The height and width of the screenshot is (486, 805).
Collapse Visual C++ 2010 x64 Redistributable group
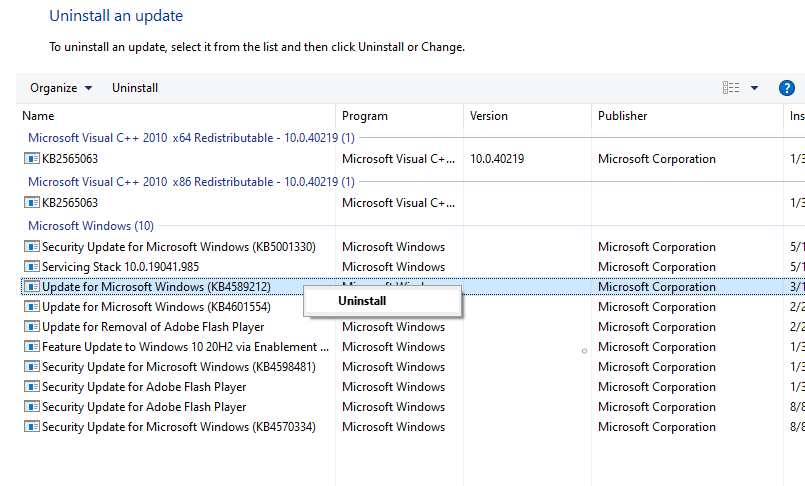point(190,138)
